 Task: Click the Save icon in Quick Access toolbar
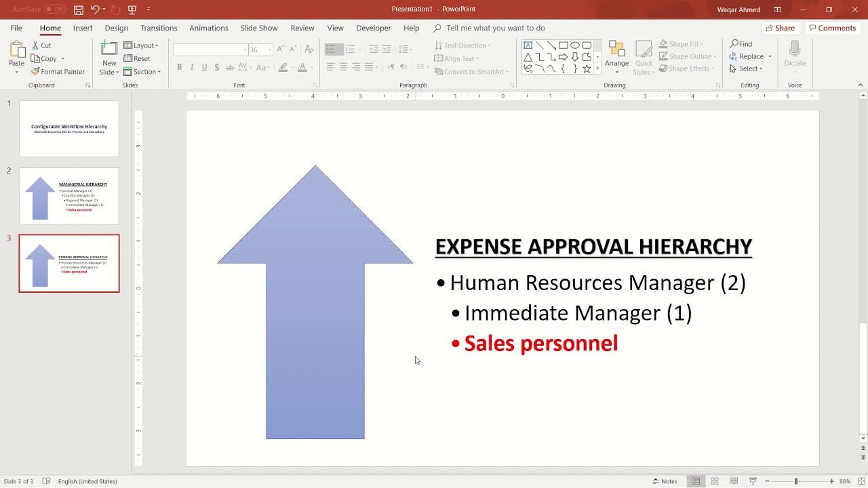[x=79, y=9]
